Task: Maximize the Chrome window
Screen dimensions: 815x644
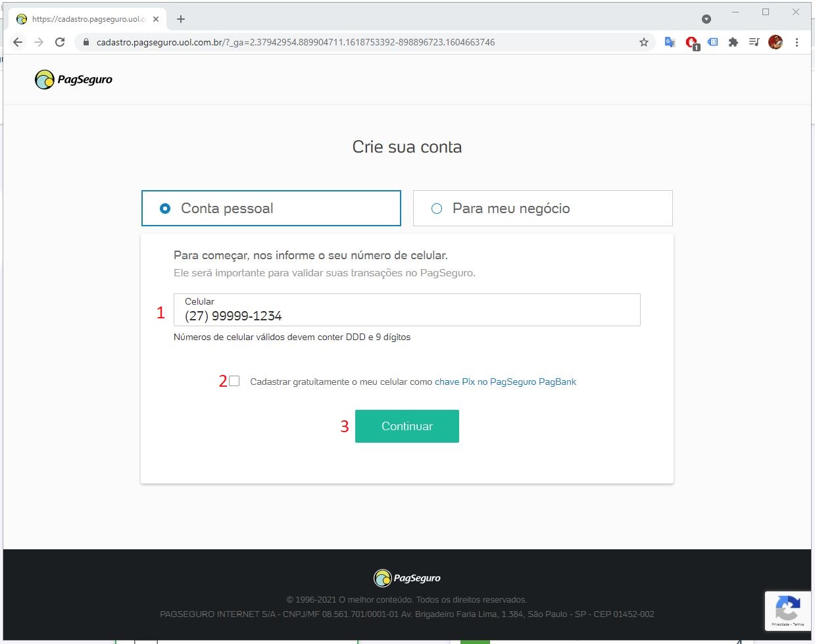Action: [x=766, y=12]
